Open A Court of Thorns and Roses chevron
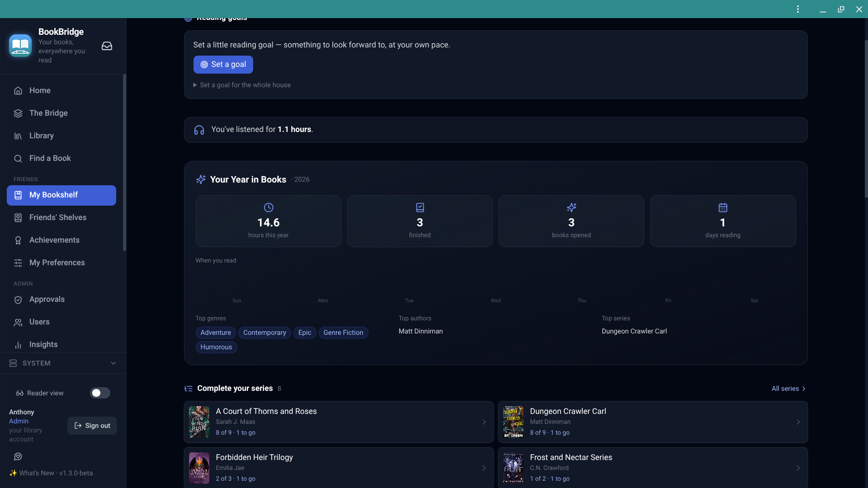Screen dimensions: 868x488 tap(484, 422)
